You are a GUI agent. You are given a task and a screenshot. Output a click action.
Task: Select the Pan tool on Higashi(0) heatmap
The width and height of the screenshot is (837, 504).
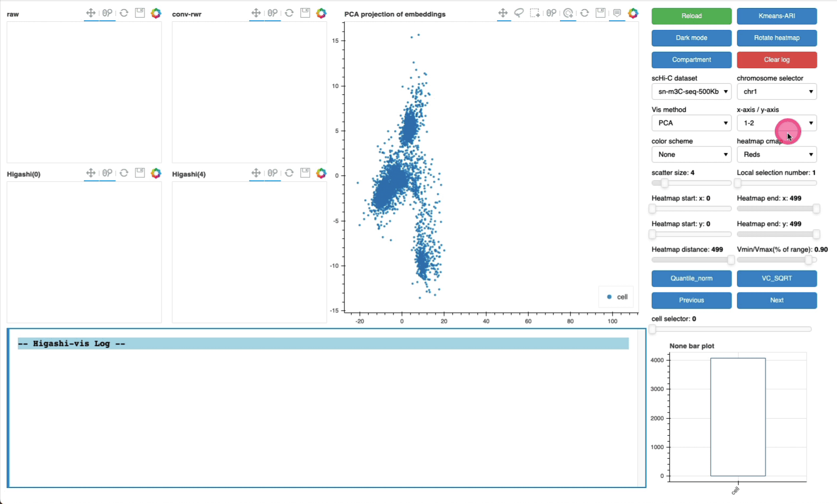point(91,173)
